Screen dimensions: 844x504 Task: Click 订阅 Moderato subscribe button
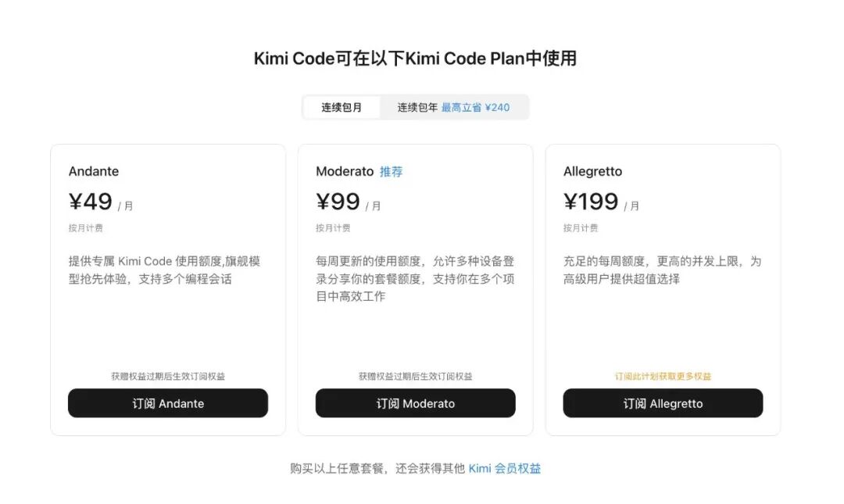click(415, 403)
